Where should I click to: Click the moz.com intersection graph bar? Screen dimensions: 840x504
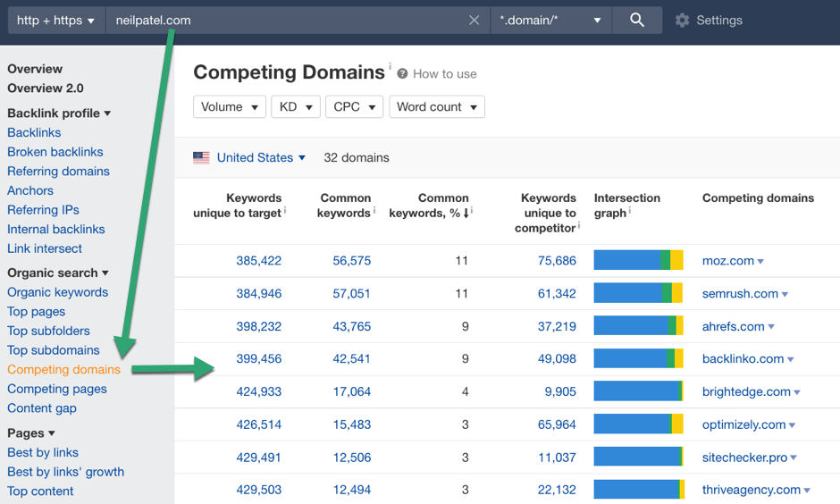point(639,260)
